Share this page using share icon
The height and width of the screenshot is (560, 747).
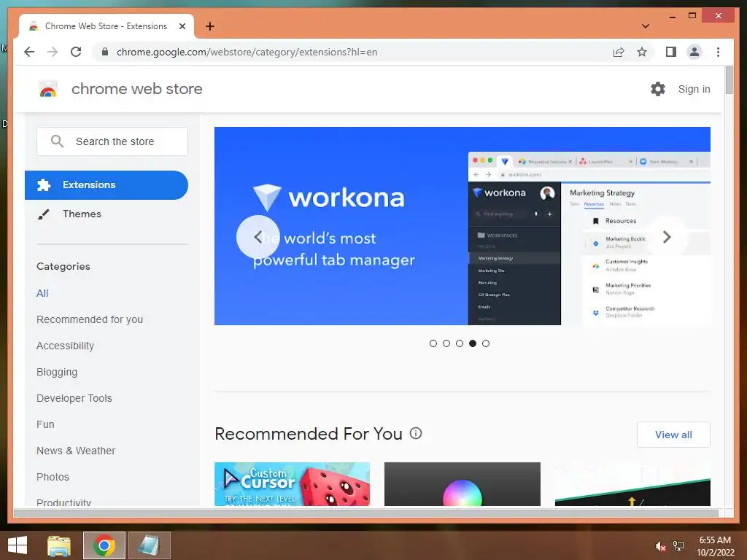click(619, 52)
